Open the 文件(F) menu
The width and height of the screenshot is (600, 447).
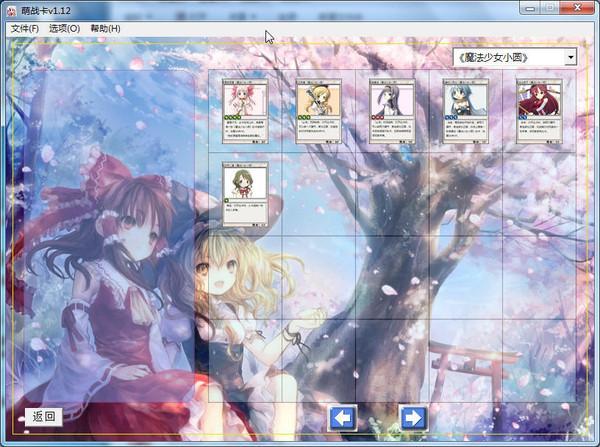tap(25, 29)
